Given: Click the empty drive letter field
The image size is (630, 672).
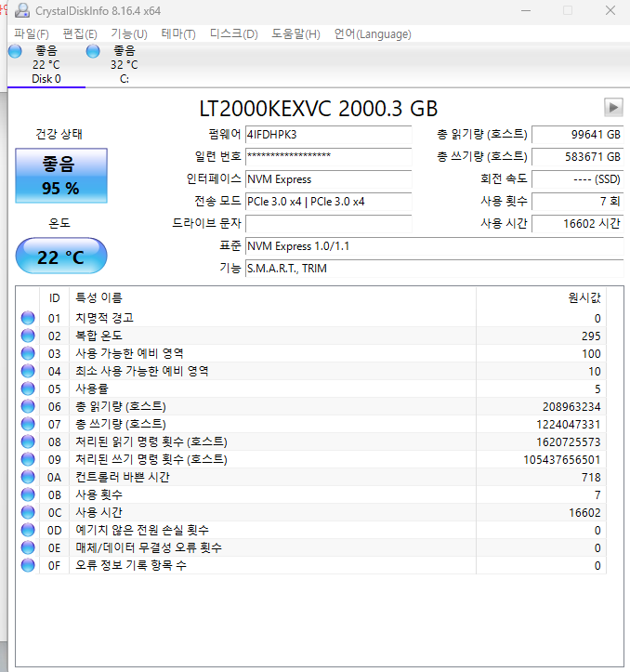Looking at the screenshot, I should click(x=328, y=224).
